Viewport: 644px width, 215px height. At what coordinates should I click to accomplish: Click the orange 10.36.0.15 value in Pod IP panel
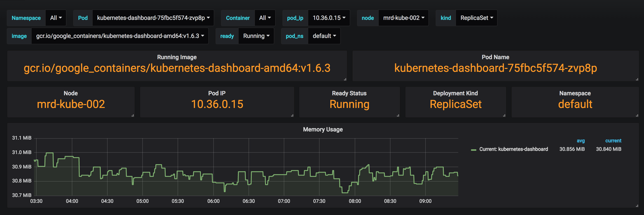coord(217,104)
